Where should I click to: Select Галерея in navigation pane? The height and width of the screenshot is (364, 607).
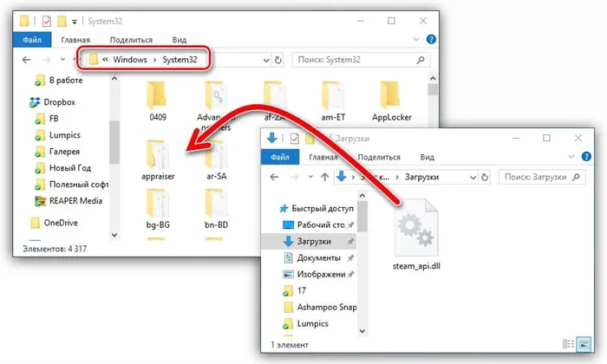coord(57,152)
